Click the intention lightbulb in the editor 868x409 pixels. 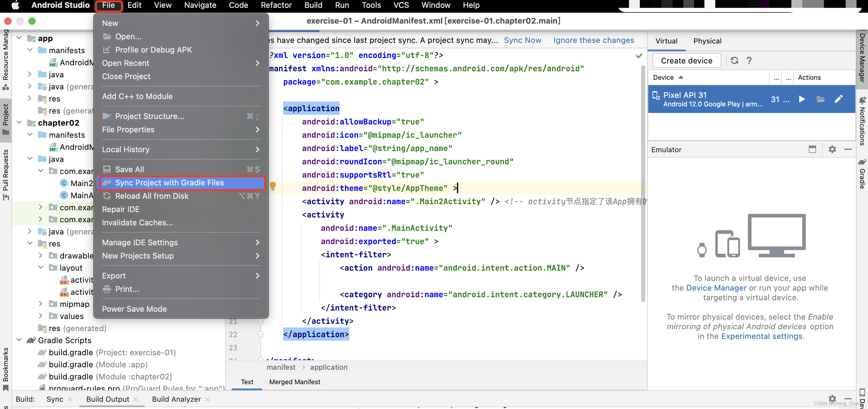(x=273, y=186)
